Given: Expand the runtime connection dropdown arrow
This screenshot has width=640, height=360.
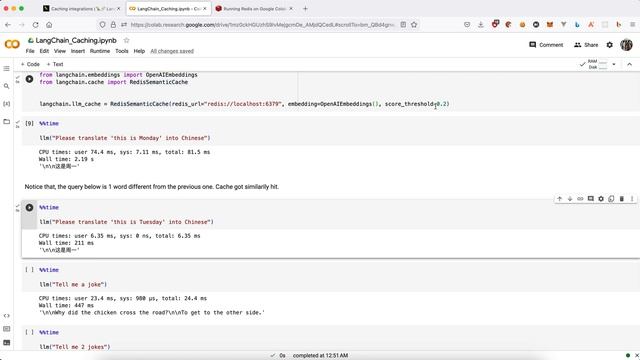Looking at the screenshot, I should coord(614,64).
